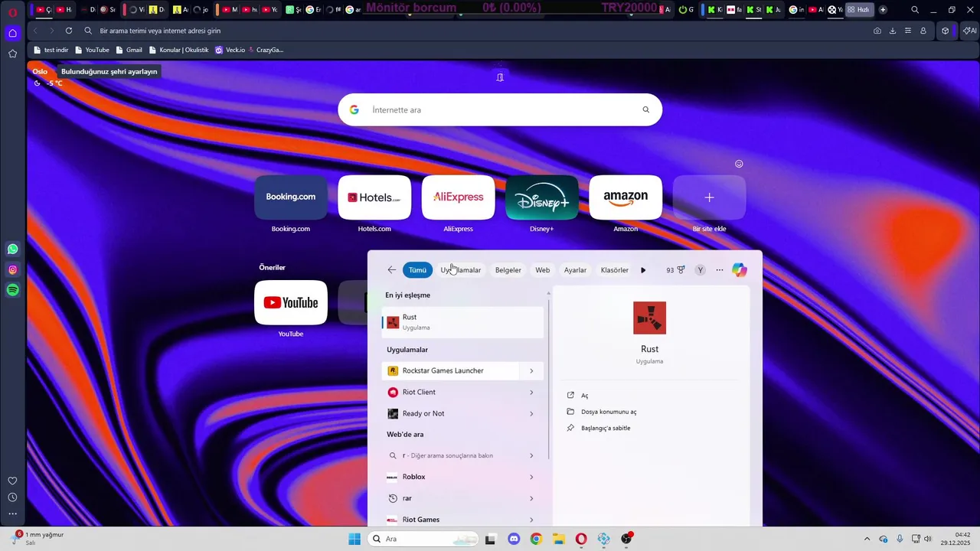Open Opera home icon in sidebar
980x551 pixels.
point(12,33)
